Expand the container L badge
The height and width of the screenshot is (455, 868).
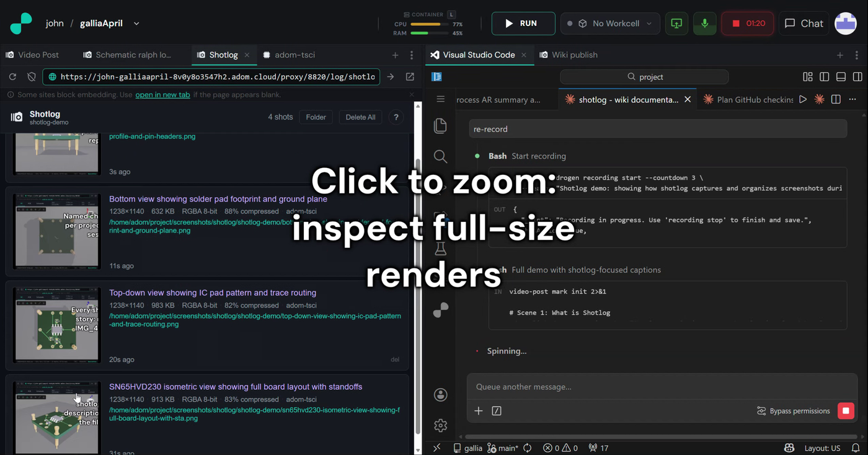pos(451,14)
